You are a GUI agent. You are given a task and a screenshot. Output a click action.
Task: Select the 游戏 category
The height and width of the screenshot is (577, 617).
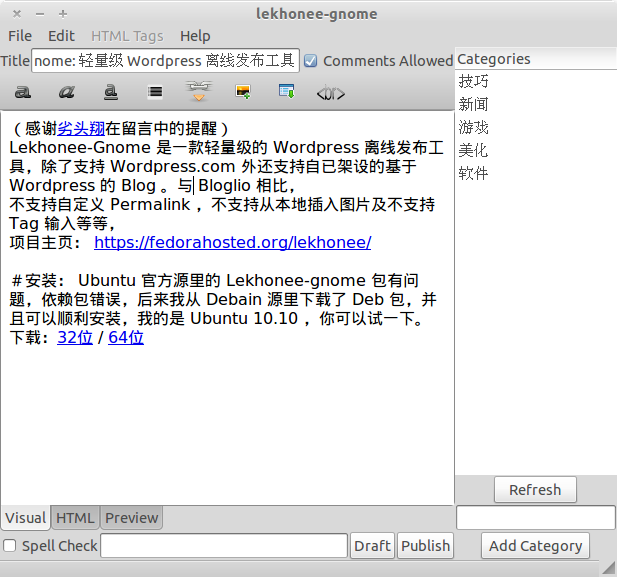point(473,127)
